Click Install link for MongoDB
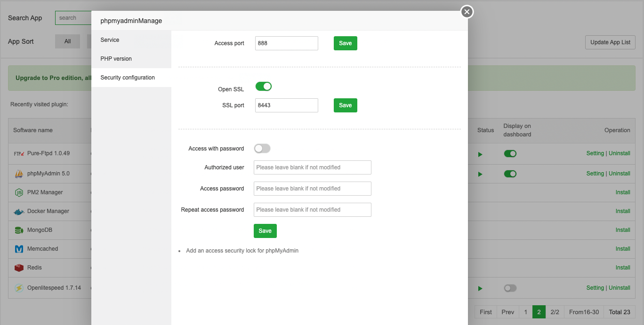Viewport: 644px width, 325px height. click(622, 230)
